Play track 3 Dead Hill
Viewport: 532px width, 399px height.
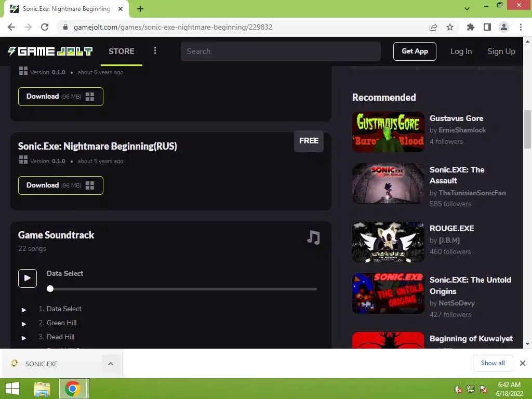click(x=24, y=338)
